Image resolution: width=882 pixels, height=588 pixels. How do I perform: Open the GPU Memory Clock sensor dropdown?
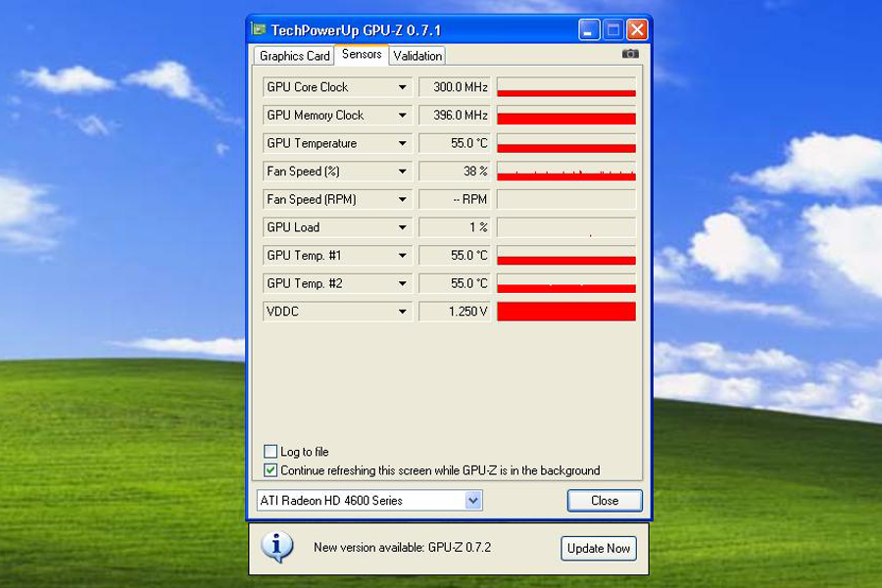point(402,116)
